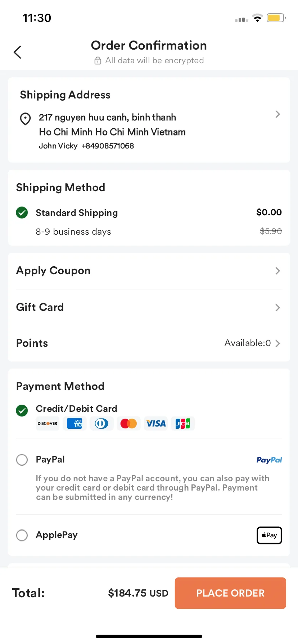
Task: Select the ApplePay radio button
Action: click(x=22, y=535)
